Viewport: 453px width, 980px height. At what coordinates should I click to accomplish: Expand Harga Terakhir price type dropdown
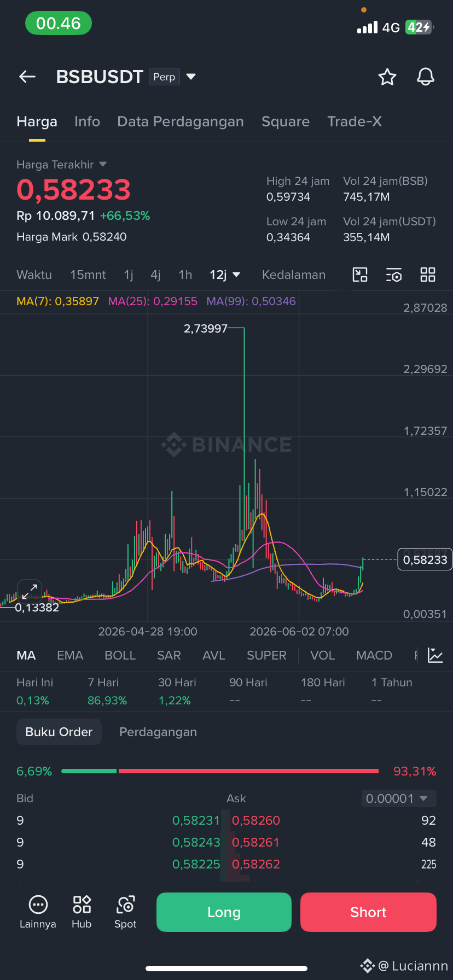click(x=103, y=164)
